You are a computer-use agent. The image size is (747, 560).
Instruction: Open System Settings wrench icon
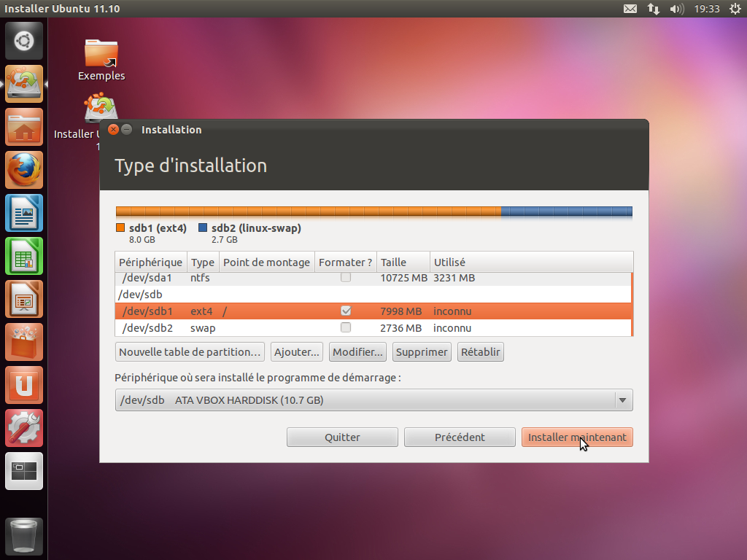(24, 428)
